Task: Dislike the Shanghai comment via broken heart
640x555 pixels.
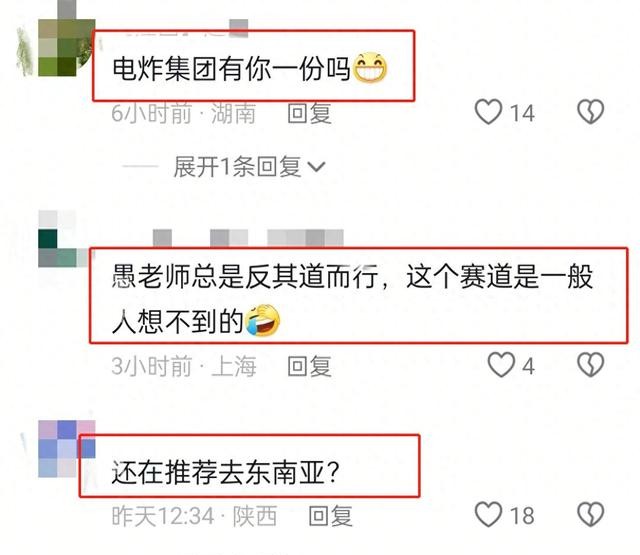Action: [590, 365]
